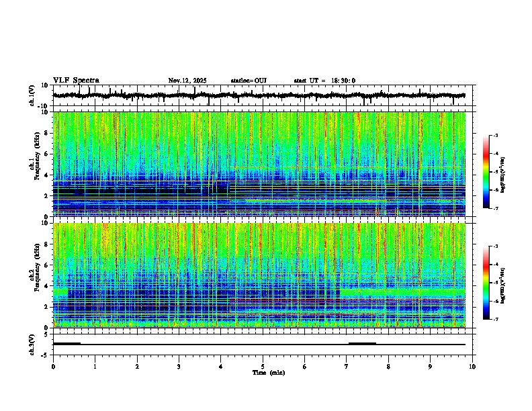The width and height of the screenshot is (532, 411).
Task: Click the time axis tick labeled "1"
Action: pyautogui.click(x=95, y=367)
